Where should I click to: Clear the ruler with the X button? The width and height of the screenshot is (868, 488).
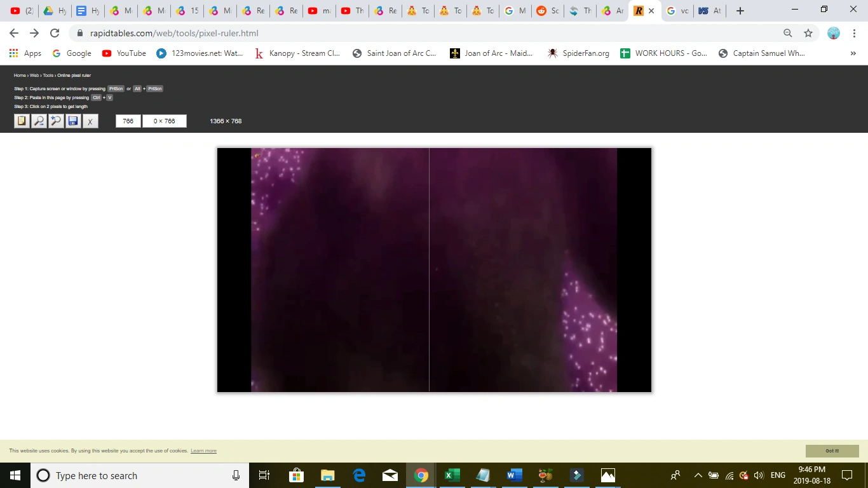pos(90,121)
